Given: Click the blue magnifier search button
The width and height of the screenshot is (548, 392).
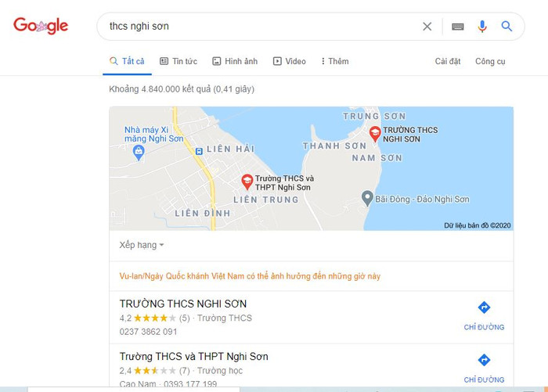Looking at the screenshot, I should pos(507,26).
